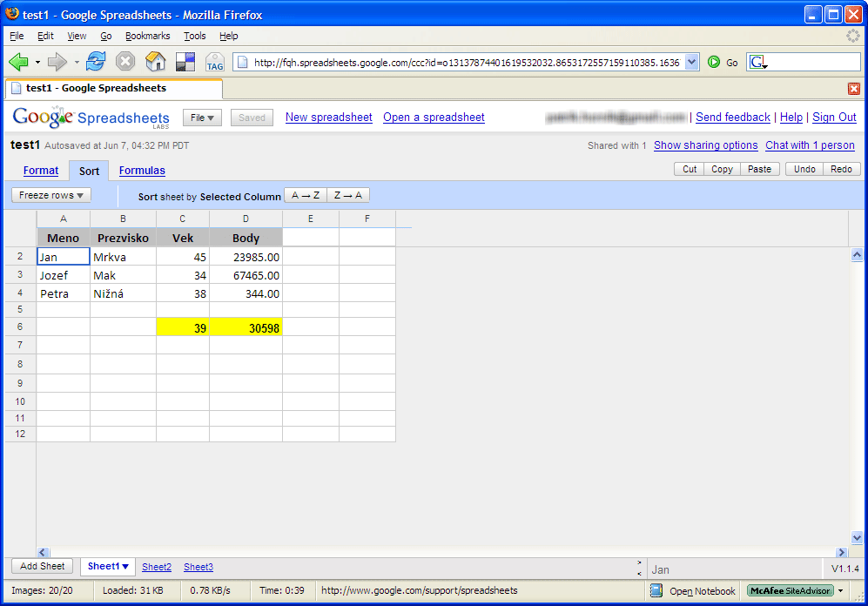This screenshot has width=868, height=606.
Task: Open the spreadsheet File dropdown button
Action: (x=202, y=118)
